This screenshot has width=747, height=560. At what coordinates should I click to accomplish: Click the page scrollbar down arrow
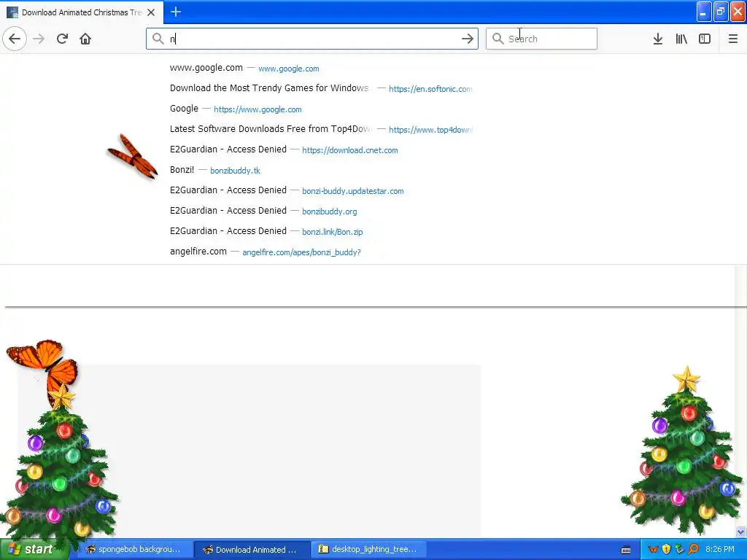point(741,532)
